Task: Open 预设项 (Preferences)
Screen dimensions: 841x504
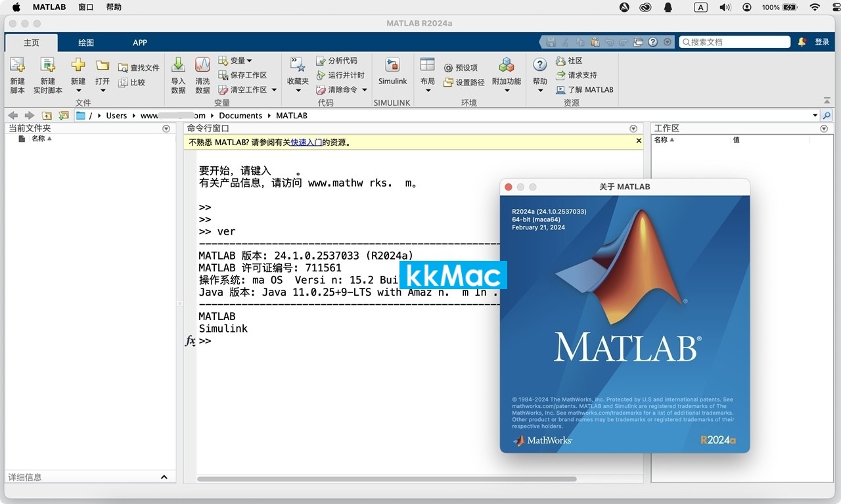Action: 461,68
